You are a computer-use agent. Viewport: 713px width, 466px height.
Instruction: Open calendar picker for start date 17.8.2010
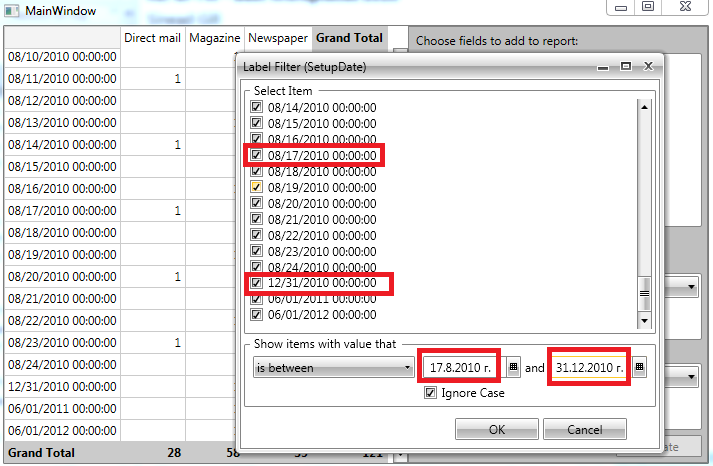[x=513, y=367]
